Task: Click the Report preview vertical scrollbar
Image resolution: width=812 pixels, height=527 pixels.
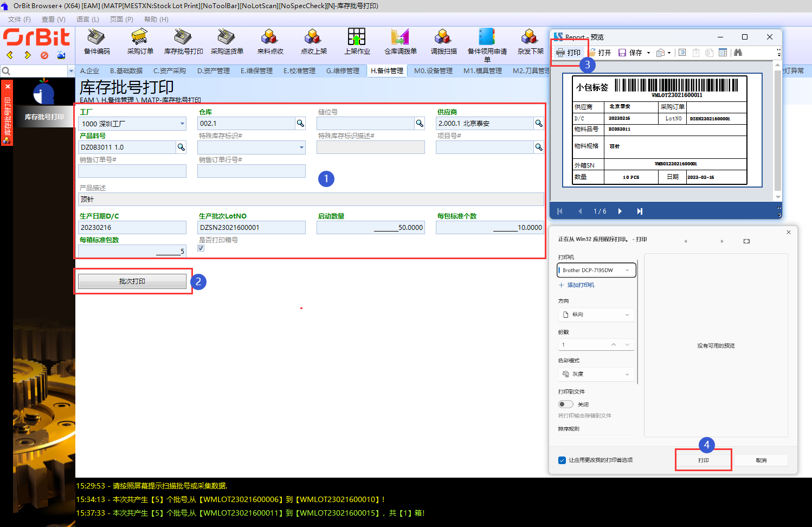Action: coord(778,131)
